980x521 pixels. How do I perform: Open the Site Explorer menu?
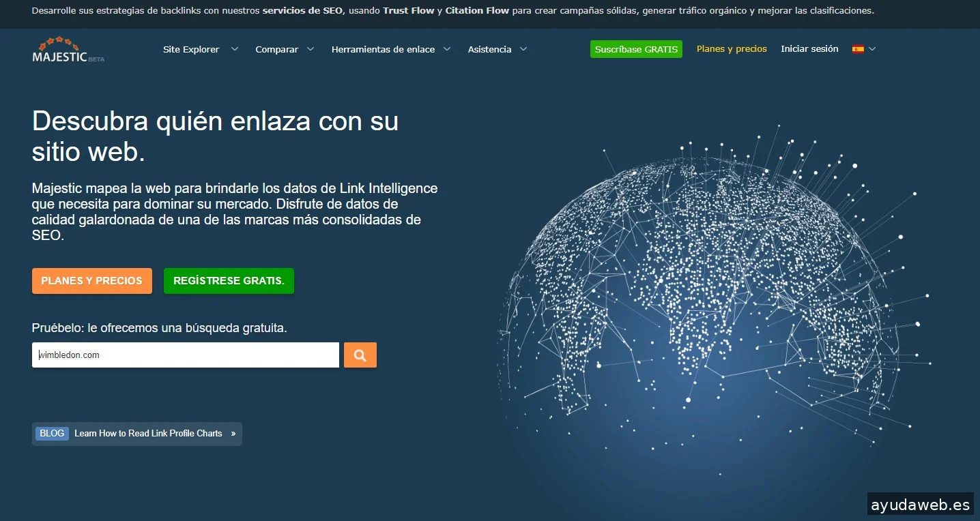pyautogui.click(x=191, y=49)
